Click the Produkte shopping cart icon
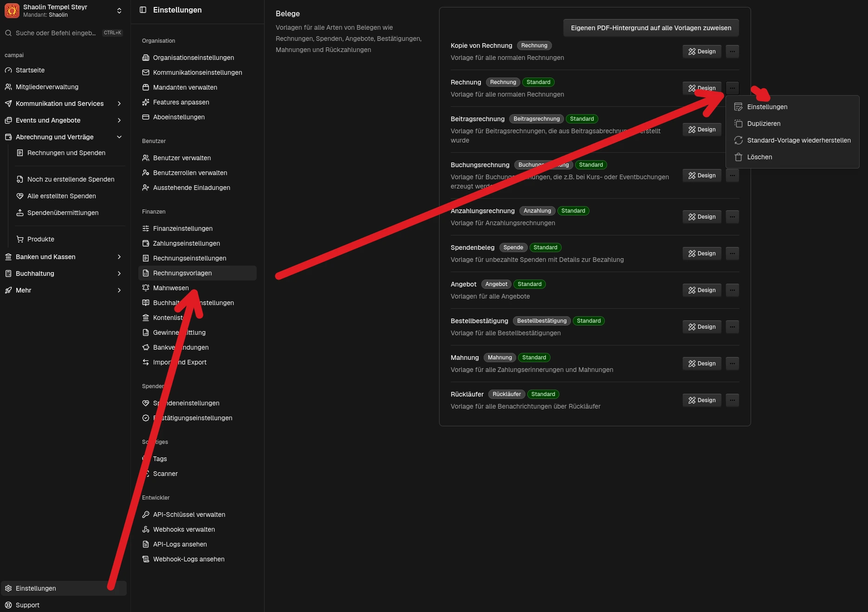This screenshot has height=612, width=868. coord(20,239)
